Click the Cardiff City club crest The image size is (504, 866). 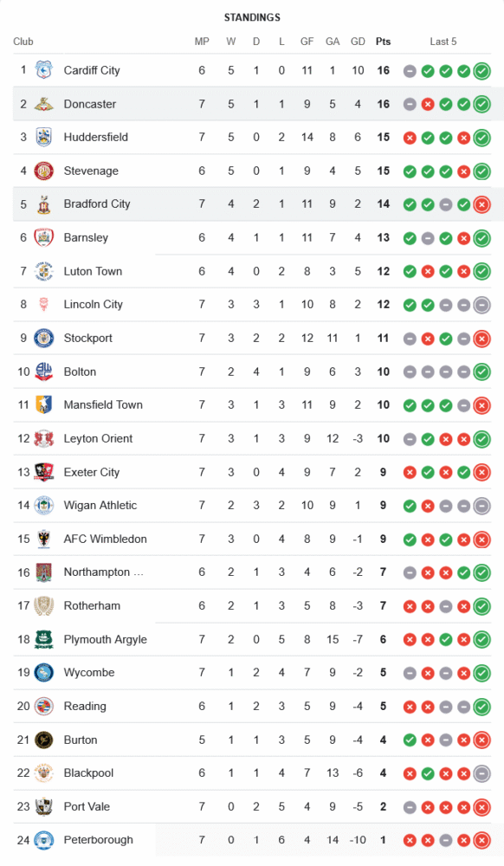click(x=43, y=70)
